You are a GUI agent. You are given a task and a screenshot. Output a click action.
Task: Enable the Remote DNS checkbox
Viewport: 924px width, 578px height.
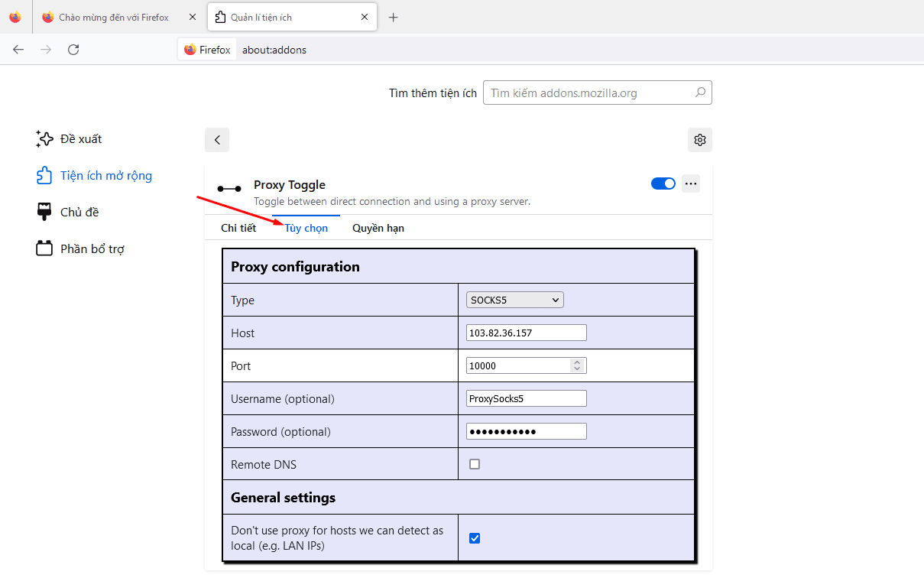coord(475,464)
